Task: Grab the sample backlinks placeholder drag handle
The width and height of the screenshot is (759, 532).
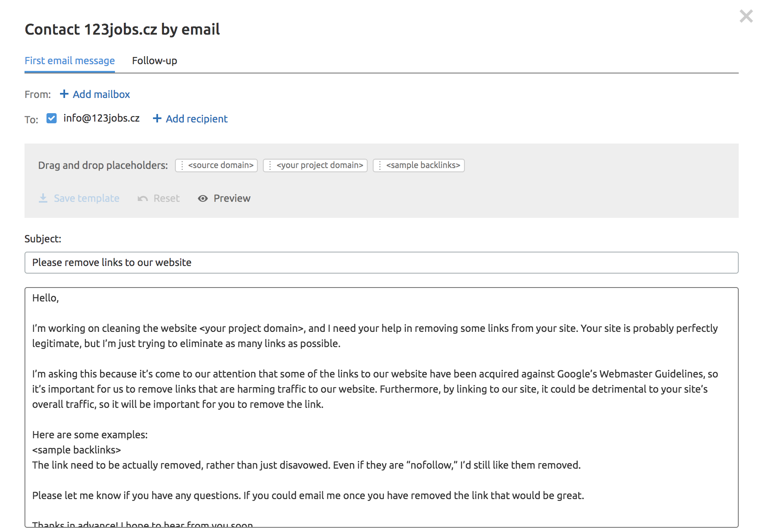Action: [x=380, y=166]
